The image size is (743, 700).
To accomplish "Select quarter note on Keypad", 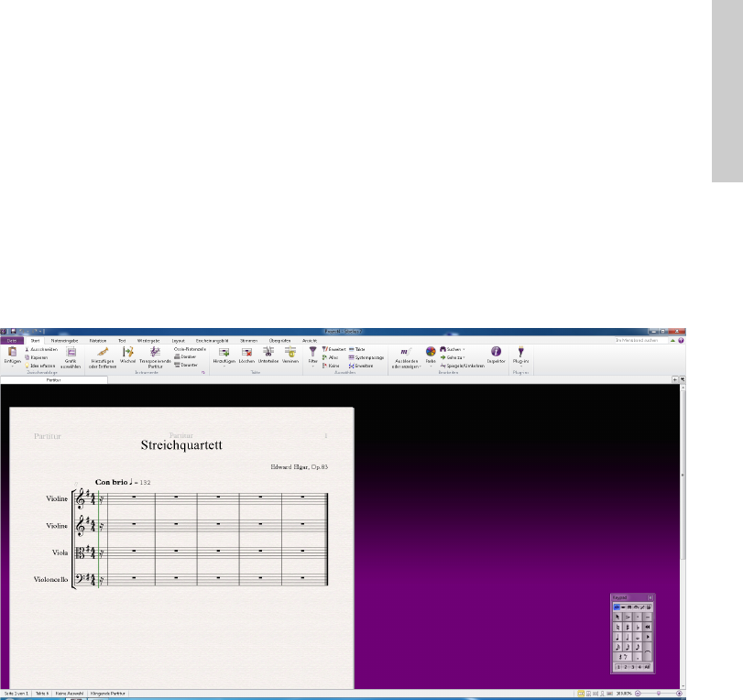I will pyautogui.click(x=617, y=637).
